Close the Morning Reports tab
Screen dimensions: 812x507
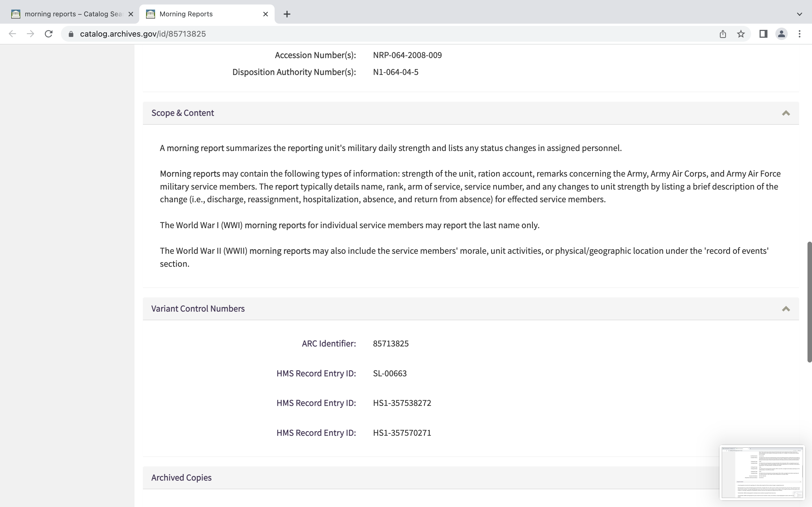click(x=265, y=14)
